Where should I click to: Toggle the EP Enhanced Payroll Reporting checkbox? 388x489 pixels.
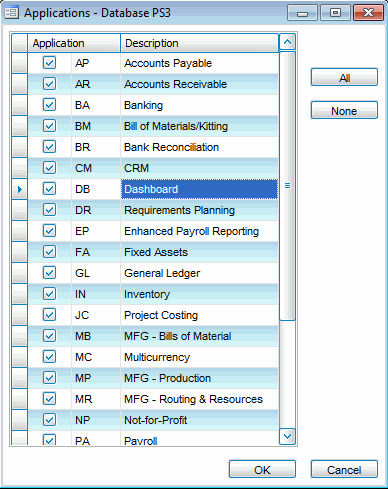(49, 231)
